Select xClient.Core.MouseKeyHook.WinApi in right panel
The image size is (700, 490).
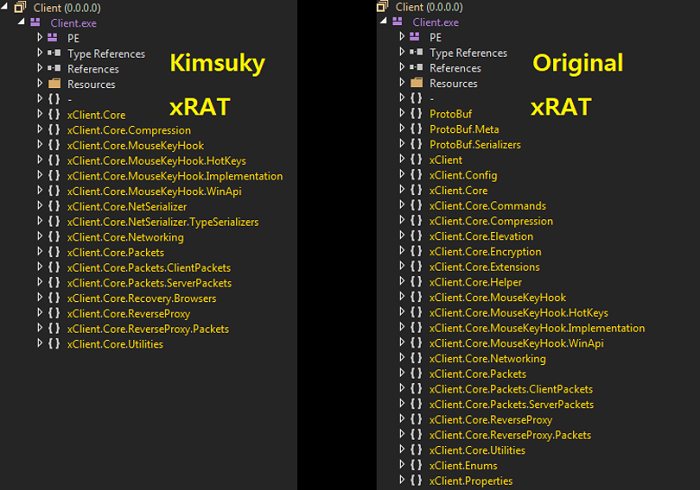[516, 343]
